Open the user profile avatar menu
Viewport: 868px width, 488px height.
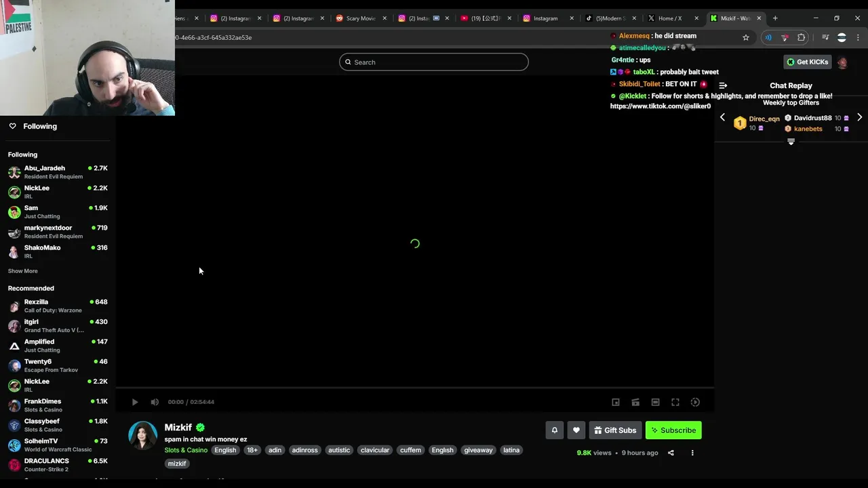click(x=842, y=62)
